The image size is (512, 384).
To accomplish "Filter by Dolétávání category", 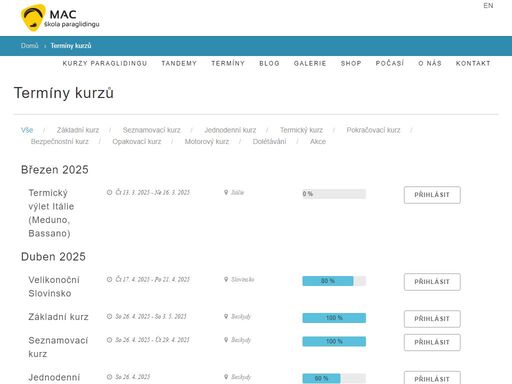I will (x=269, y=142).
